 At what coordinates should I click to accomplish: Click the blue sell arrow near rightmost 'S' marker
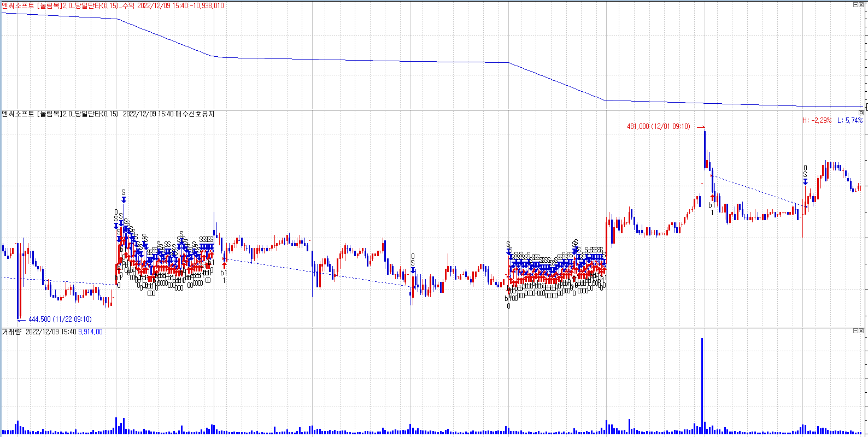(805, 182)
